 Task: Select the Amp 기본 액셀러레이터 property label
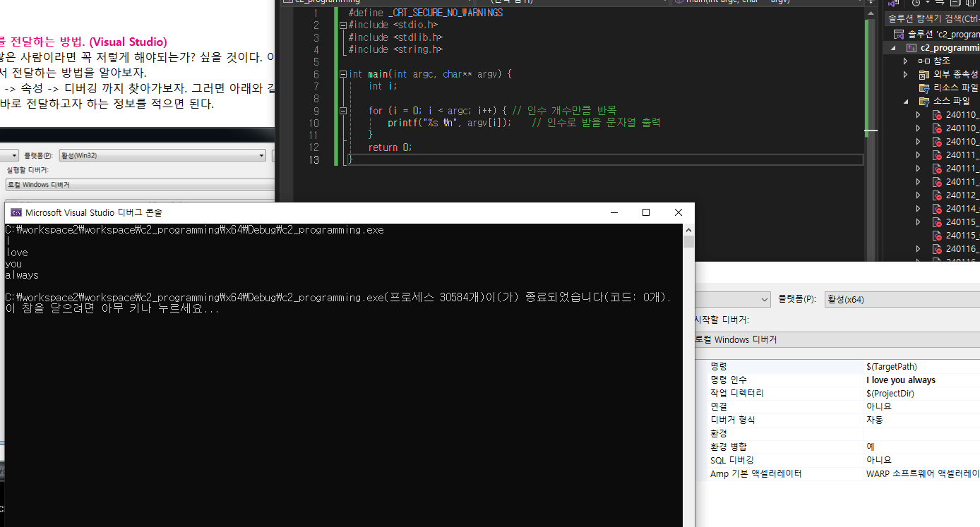pyautogui.click(x=755, y=474)
